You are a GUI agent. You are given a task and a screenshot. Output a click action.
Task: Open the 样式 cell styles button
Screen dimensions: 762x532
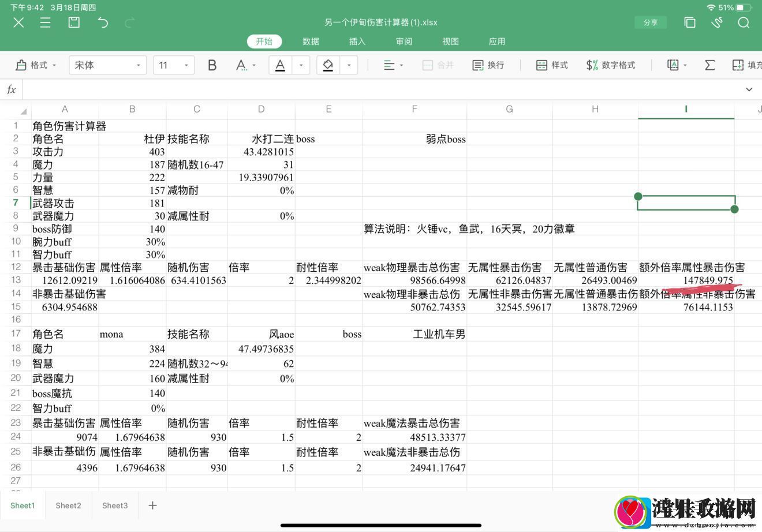coord(552,65)
